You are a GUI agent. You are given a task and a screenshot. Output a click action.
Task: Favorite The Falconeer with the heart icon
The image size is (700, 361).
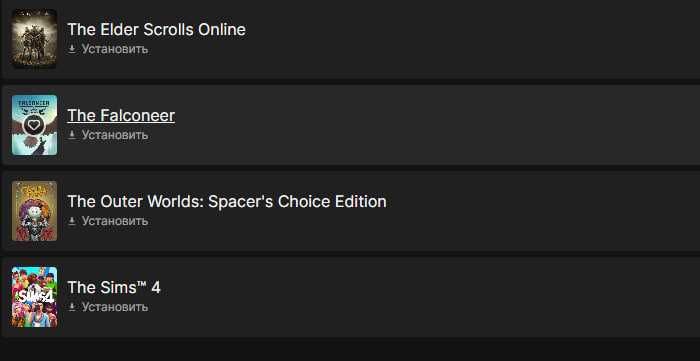pyautogui.click(x=34, y=125)
